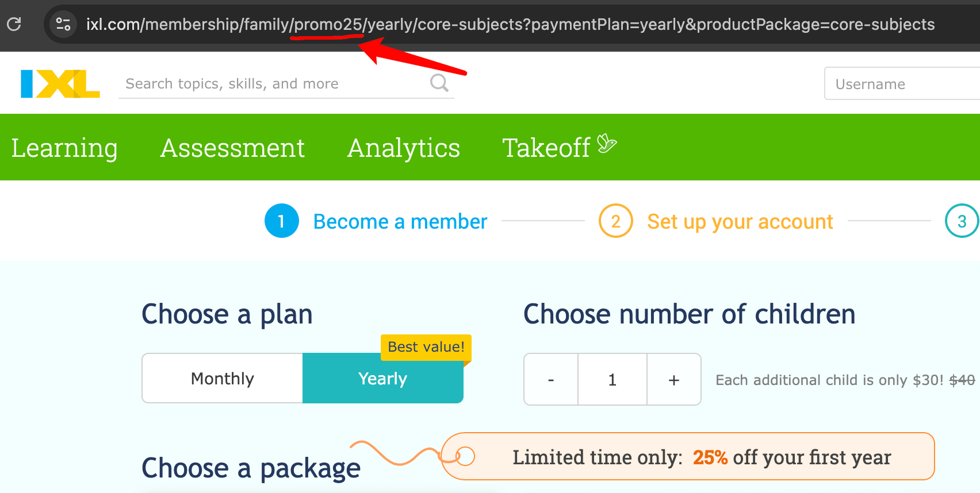This screenshot has width=980, height=493.
Task: Open the Assessment menu
Action: coord(232,148)
